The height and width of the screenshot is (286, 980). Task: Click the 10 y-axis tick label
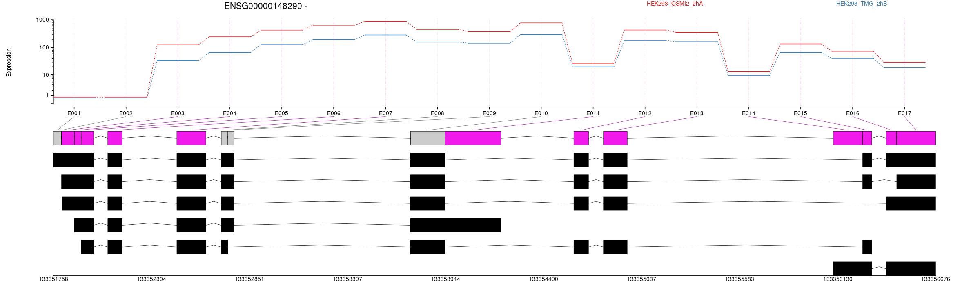coord(45,75)
